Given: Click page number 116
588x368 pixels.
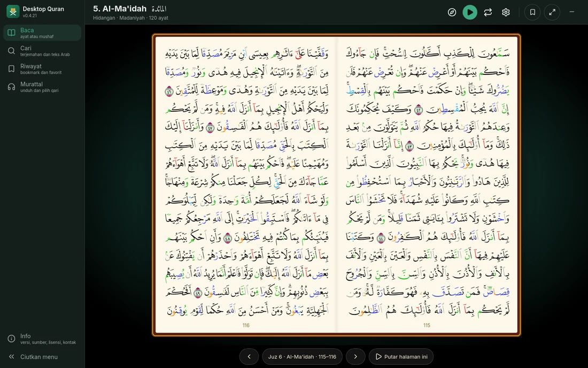Looking at the screenshot, I should 246,325.
